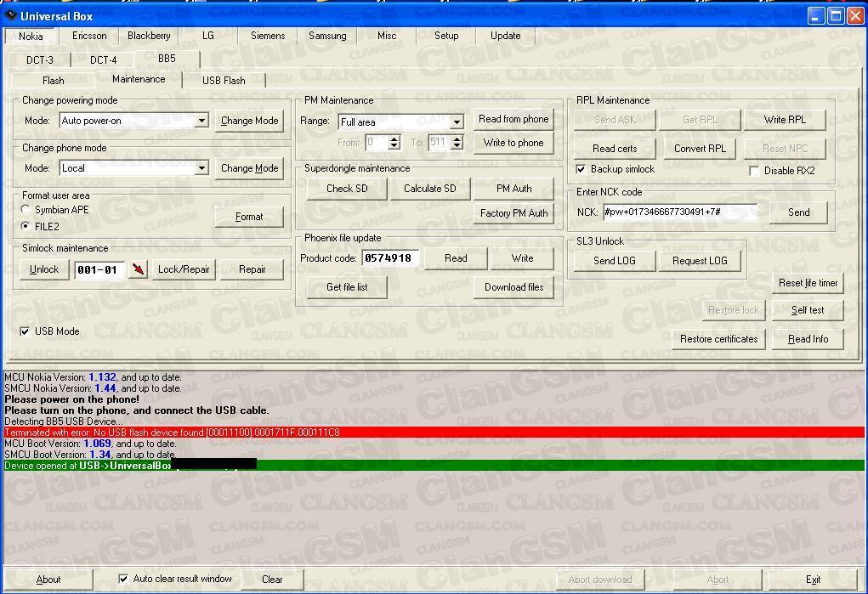Open the Flash sub-tab
The height and width of the screenshot is (594, 868).
coord(54,81)
